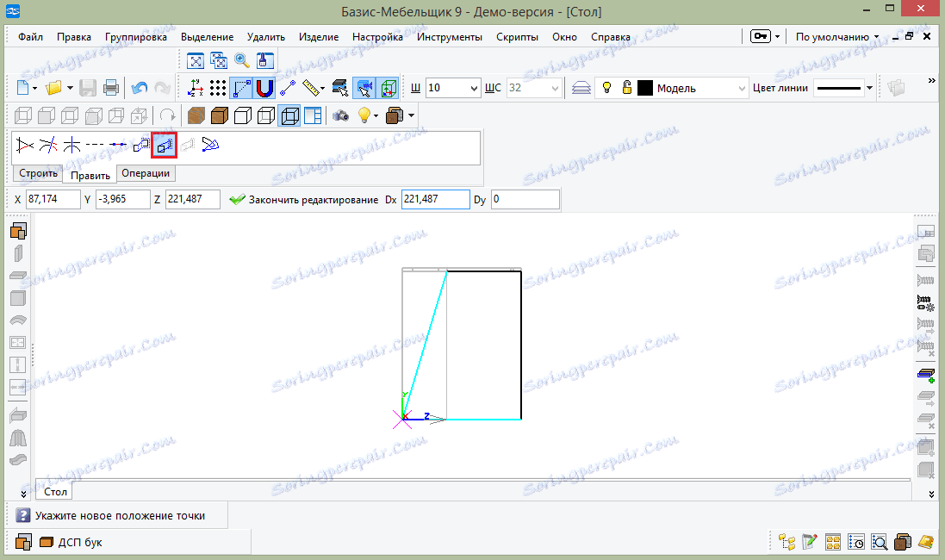Toggle the layer bulb visibility icon
Image resolution: width=945 pixels, height=560 pixels.
click(x=607, y=88)
